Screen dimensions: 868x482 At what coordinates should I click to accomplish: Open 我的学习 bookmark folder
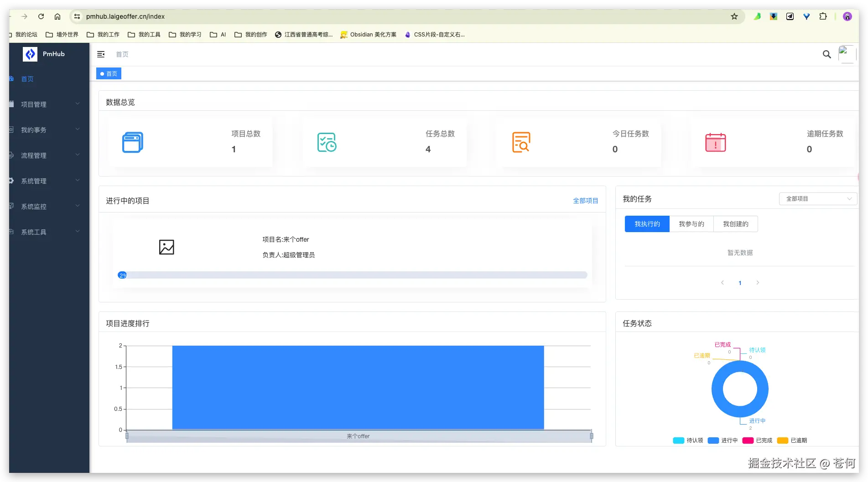(185, 35)
